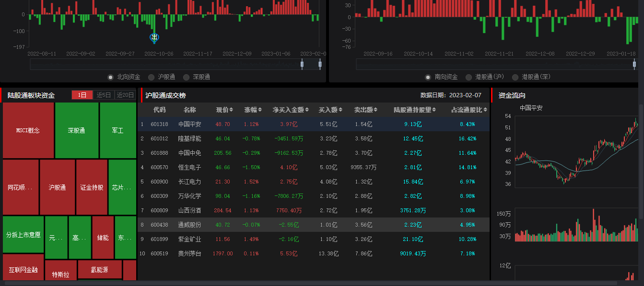Select 山西汾酒 stock row

pyautogui.click(x=314, y=210)
